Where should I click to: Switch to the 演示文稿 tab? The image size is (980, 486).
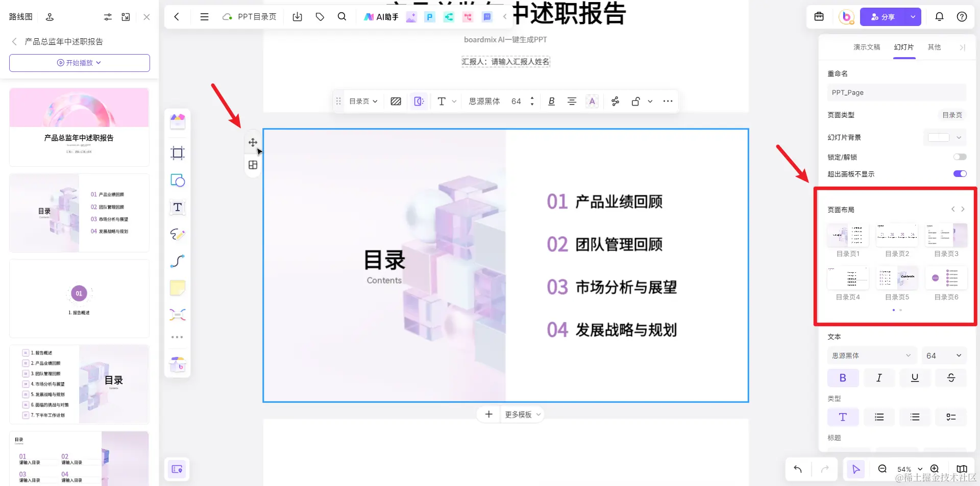click(x=866, y=47)
